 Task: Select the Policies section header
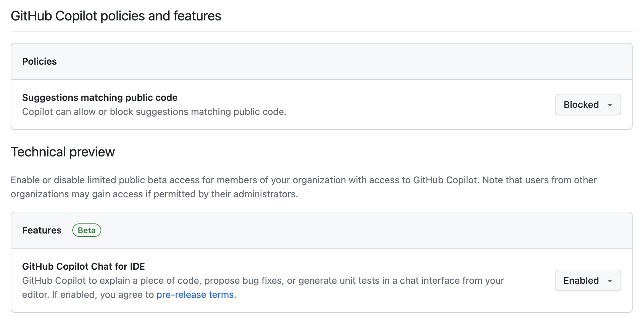tap(39, 61)
